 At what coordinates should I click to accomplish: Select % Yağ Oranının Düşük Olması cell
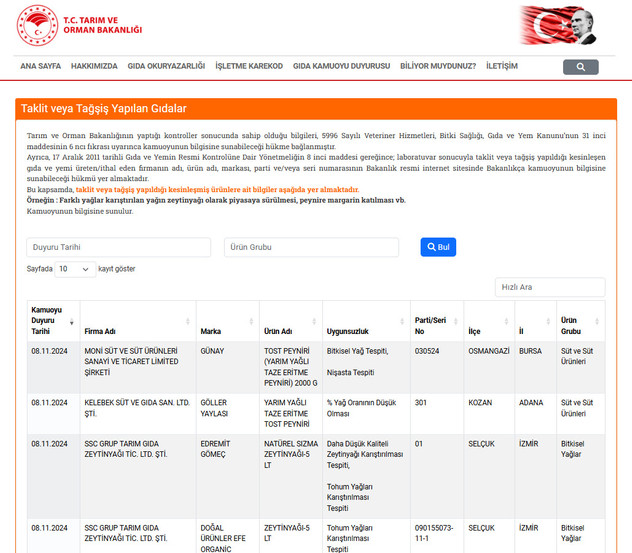click(366, 414)
